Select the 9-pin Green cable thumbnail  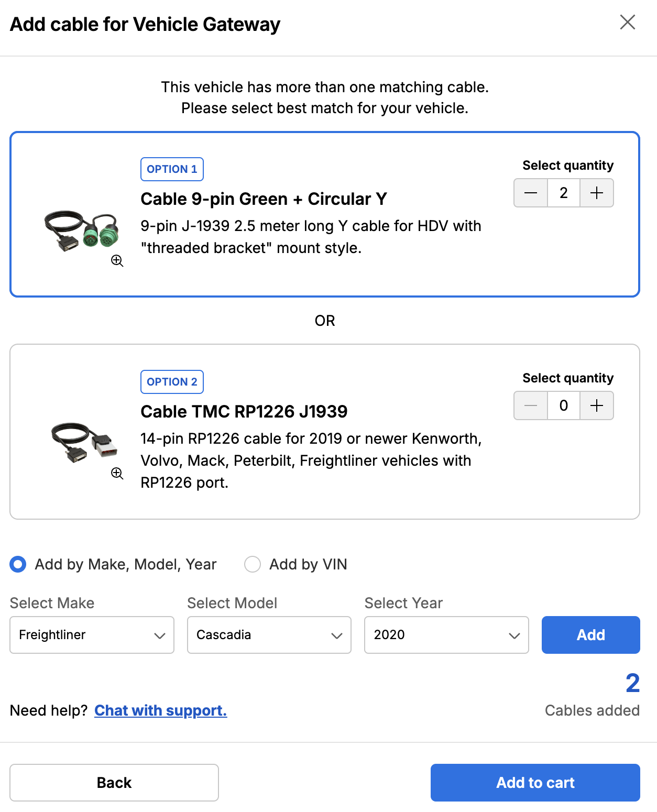[82, 231]
